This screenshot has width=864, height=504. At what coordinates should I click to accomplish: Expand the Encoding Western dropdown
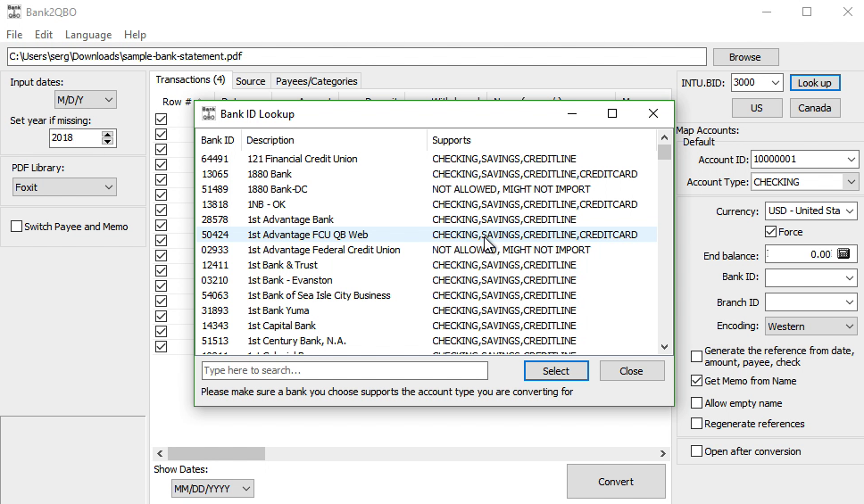[x=810, y=326]
